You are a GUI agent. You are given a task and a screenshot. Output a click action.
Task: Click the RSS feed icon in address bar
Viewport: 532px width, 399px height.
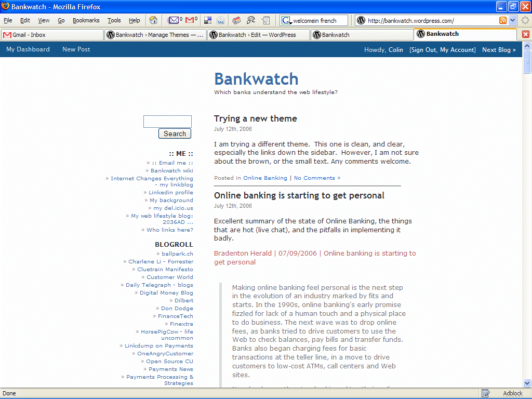point(502,20)
